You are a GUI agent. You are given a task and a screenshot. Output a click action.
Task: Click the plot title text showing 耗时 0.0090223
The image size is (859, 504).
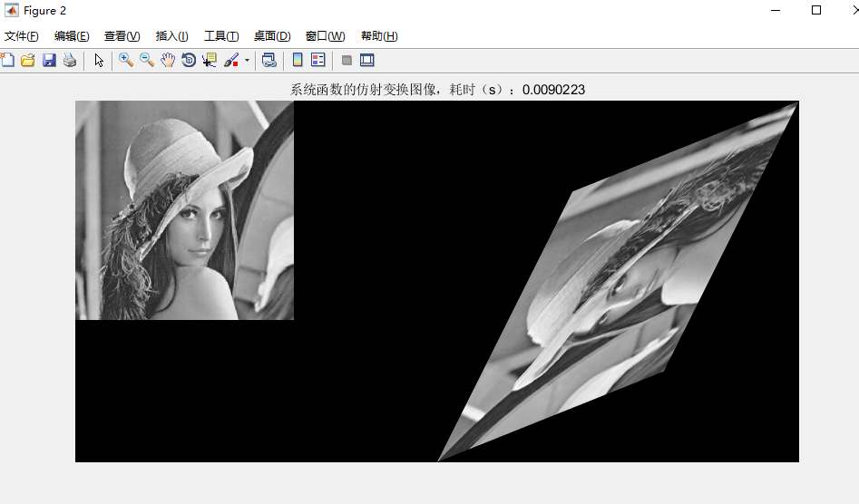click(x=437, y=90)
